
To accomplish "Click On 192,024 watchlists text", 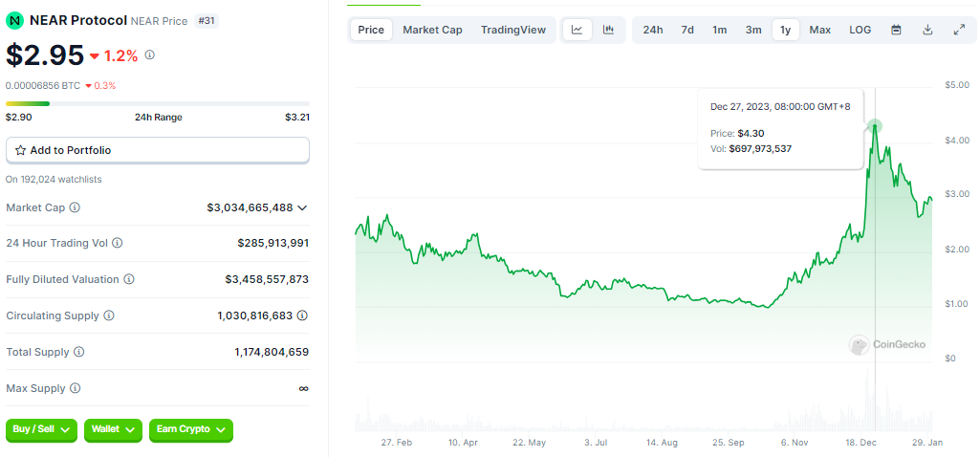I will coord(54,180).
